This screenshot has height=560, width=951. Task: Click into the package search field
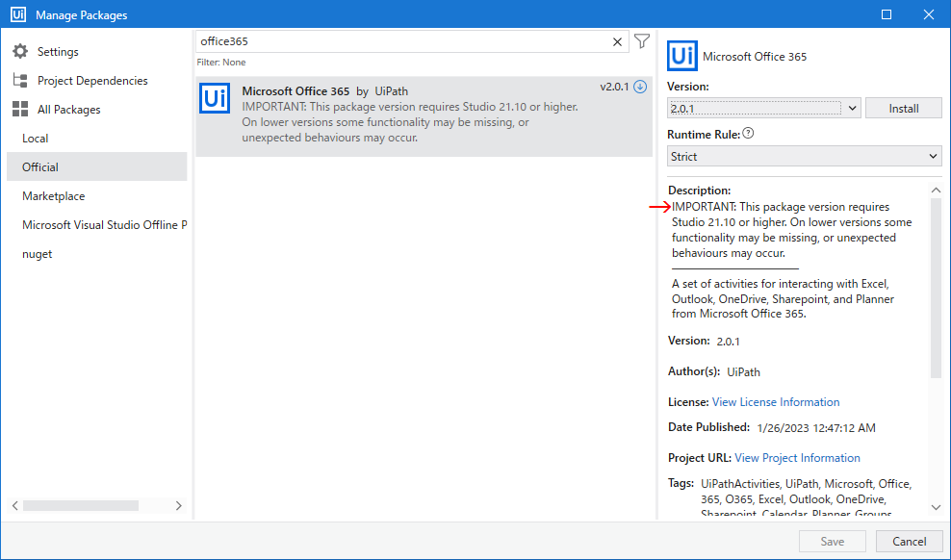tap(402, 41)
